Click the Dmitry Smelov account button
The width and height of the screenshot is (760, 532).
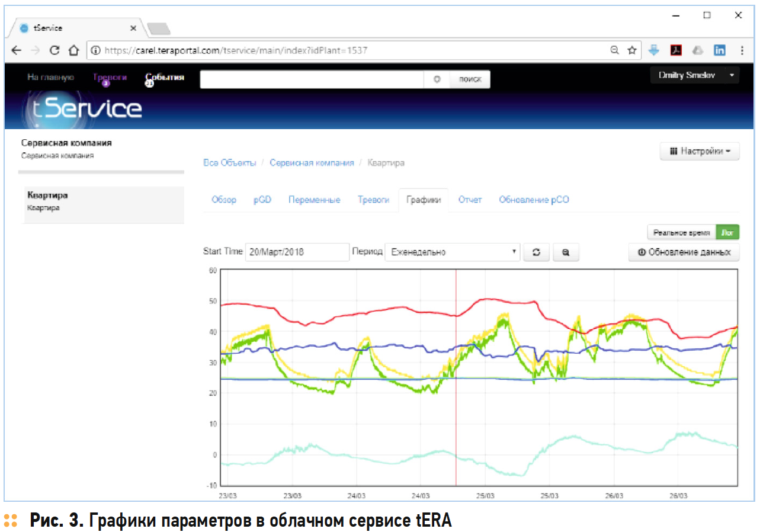tap(688, 76)
